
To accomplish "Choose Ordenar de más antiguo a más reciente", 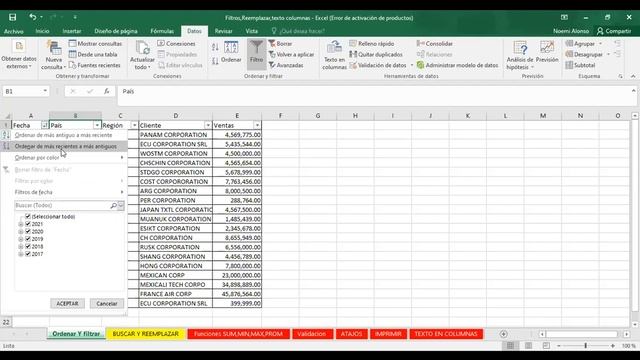I will pyautogui.click(x=64, y=135).
